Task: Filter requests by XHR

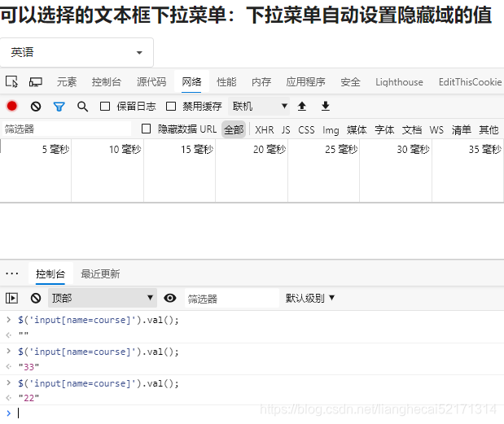Action: [265, 129]
